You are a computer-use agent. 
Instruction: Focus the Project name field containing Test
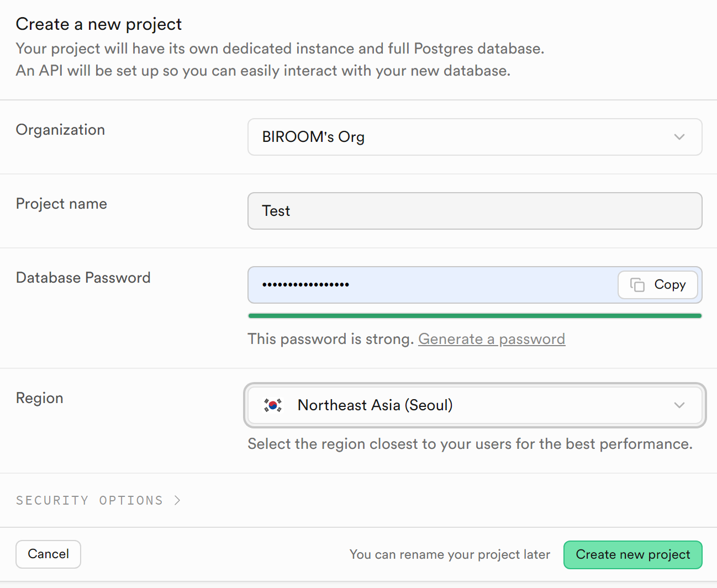pos(475,211)
